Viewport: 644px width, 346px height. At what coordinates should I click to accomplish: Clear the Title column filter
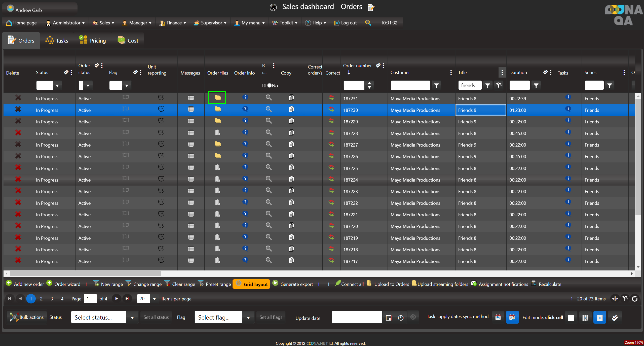pos(499,85)
